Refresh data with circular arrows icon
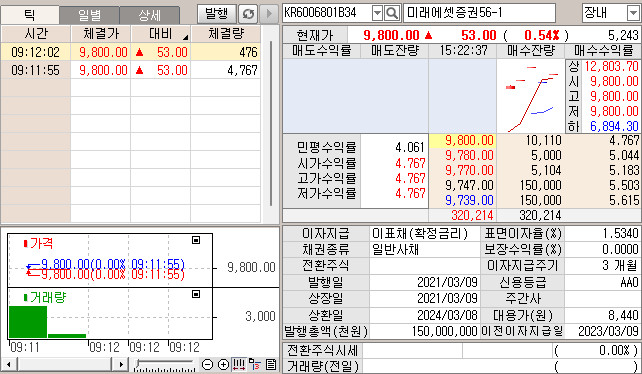642x374 pixels. pos(248,14)
